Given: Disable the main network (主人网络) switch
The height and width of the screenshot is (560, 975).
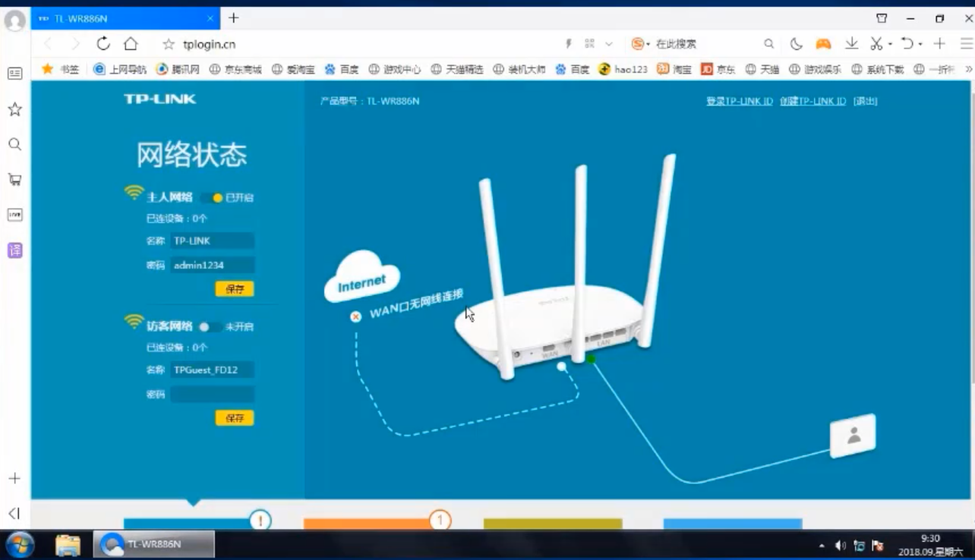Looking at the screenshot, I should click(212, 198).
